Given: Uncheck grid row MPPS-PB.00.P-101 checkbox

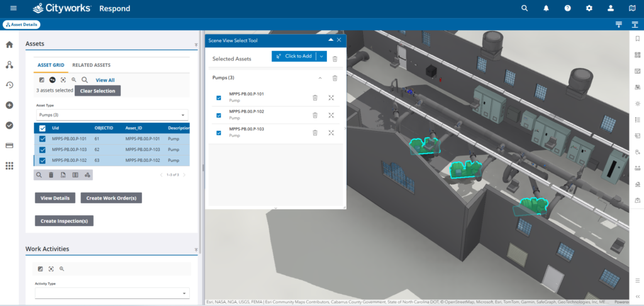Looking at the screenshot, I should coord(42,139).
